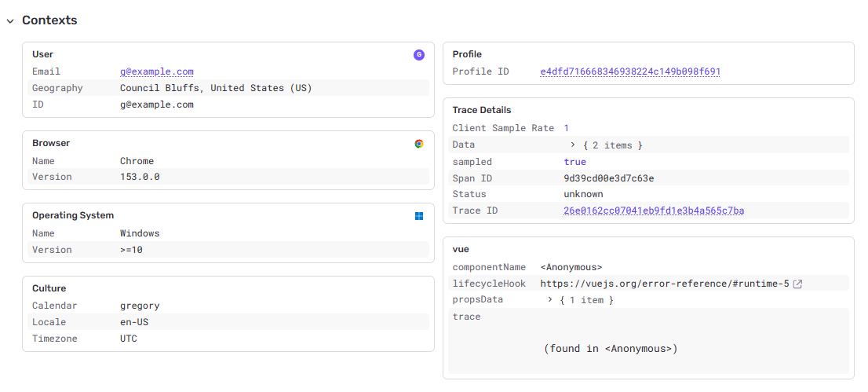Click the componentName value <Anonymous>
This screenshot has height=392, width=868.
571,267
